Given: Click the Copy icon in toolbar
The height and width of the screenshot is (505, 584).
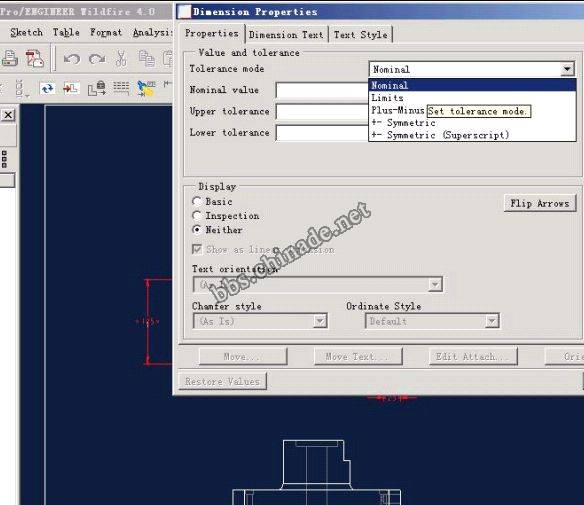Looking at the screenshot, I should click(x=147, y=58).
